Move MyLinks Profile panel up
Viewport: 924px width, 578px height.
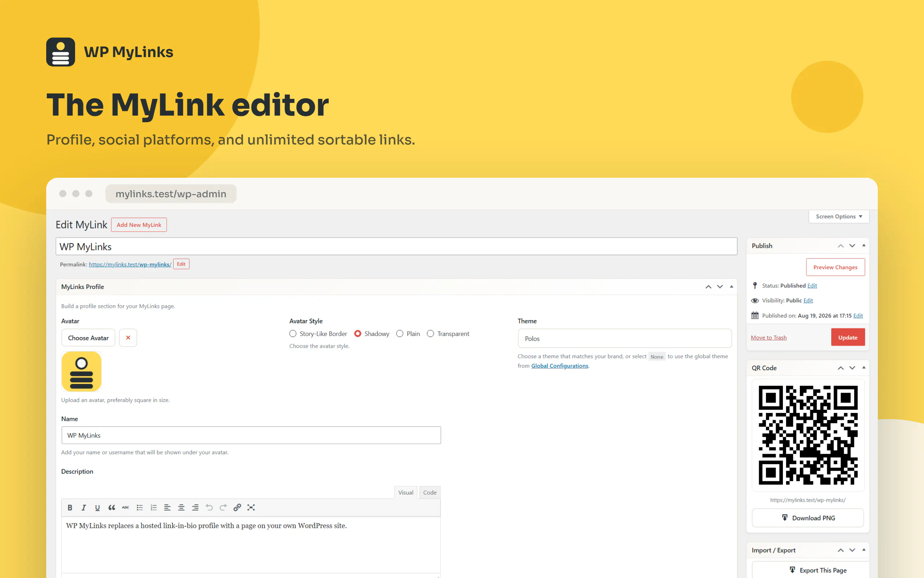coord(708,287)
